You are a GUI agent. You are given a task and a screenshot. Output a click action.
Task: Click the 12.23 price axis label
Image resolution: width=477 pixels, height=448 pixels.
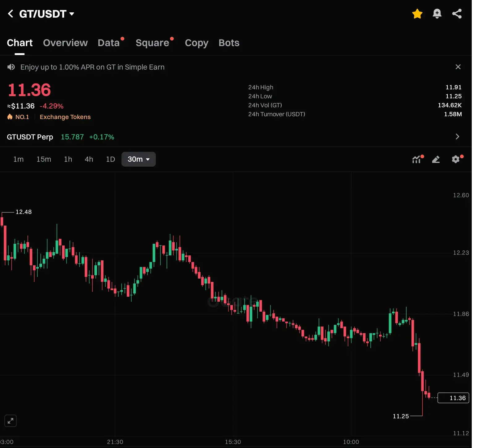click(x=461, y=253)
